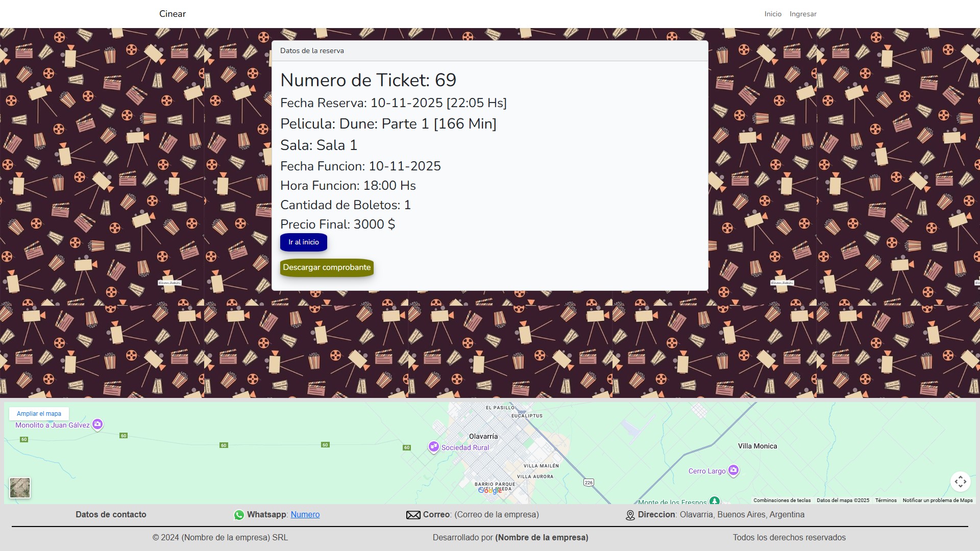Click the envelope mail icon in the footer

tap(413, 515)
